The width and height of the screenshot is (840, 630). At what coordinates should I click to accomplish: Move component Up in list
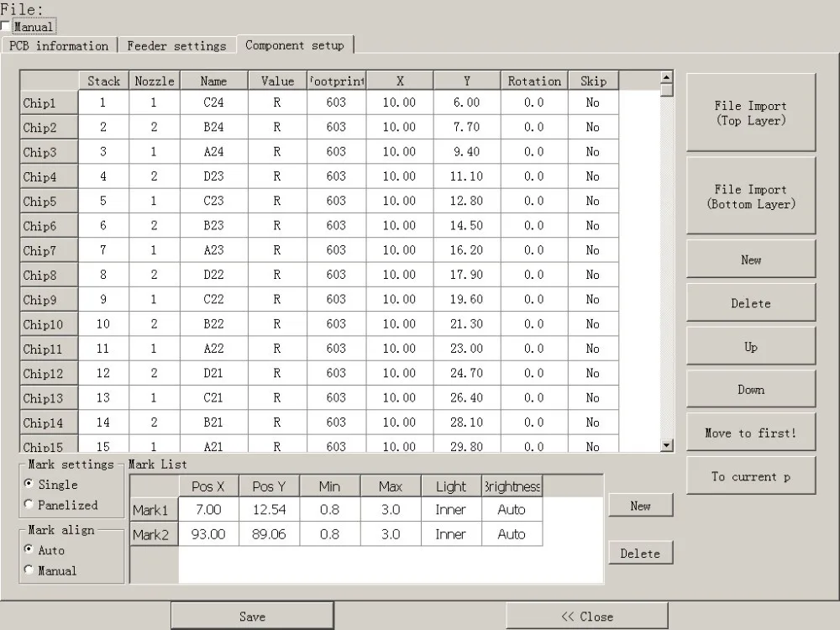[x=750, y=347]
